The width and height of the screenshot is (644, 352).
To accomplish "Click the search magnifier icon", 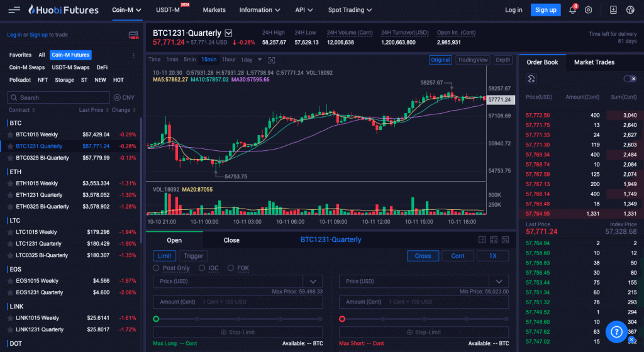I will pos(14,97).
